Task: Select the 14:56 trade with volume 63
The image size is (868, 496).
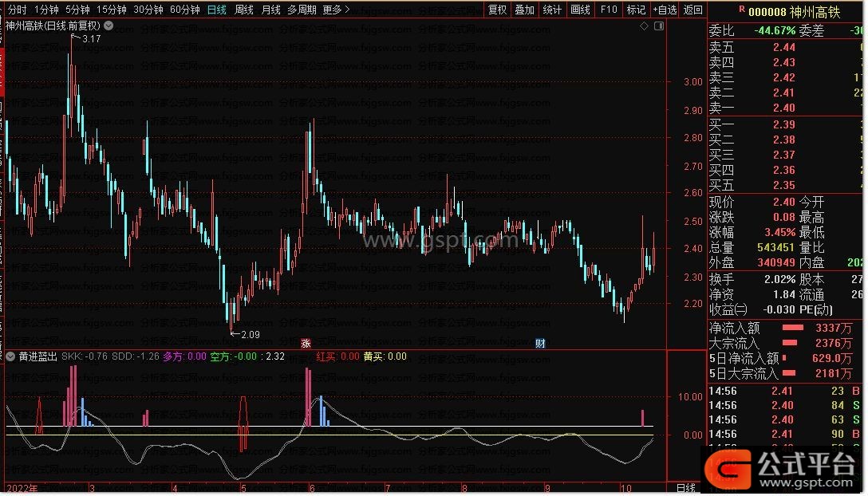Action: [785, 419]
